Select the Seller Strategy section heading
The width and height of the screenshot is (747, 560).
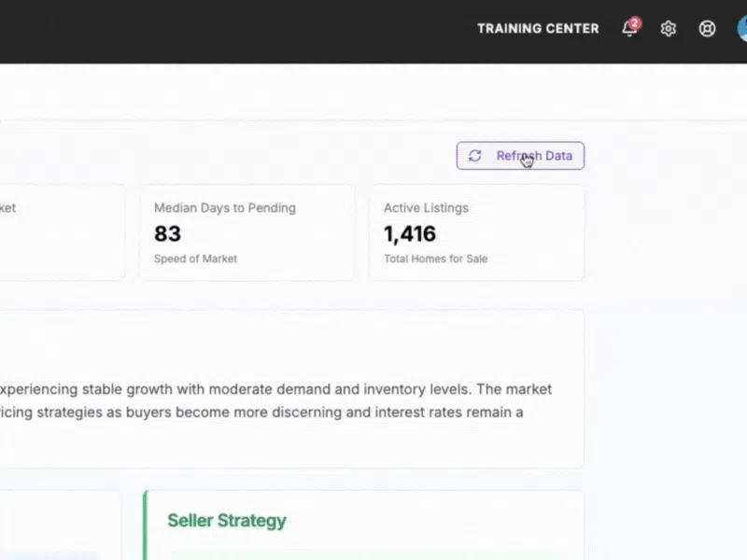tap(226, 520)
